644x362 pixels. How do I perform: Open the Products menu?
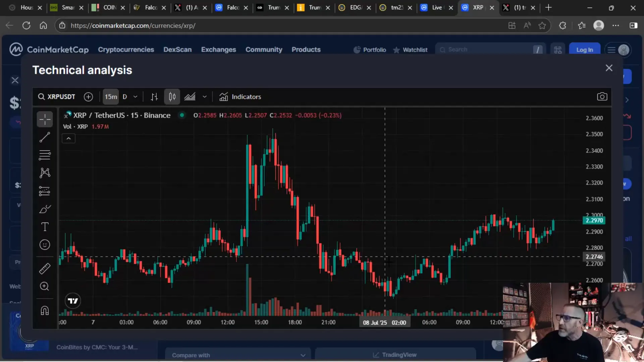click(306, 50)
